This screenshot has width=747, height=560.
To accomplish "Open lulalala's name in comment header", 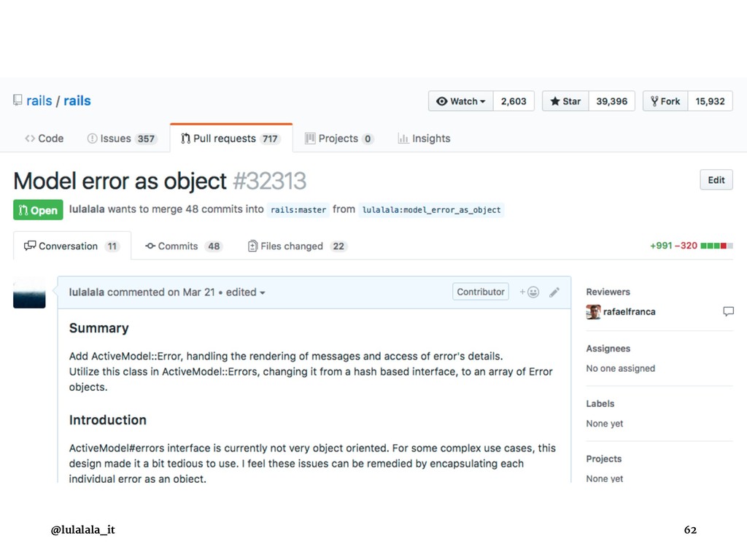I will pos(87,292).
